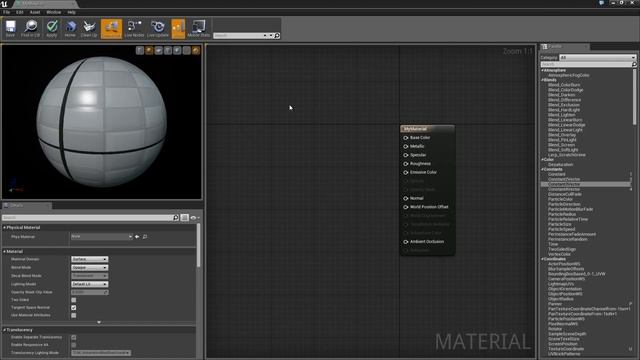The image size is (640, 360).
Task: Toggle Enable Separate Translucency checkbox
Action: pos(73,338)
